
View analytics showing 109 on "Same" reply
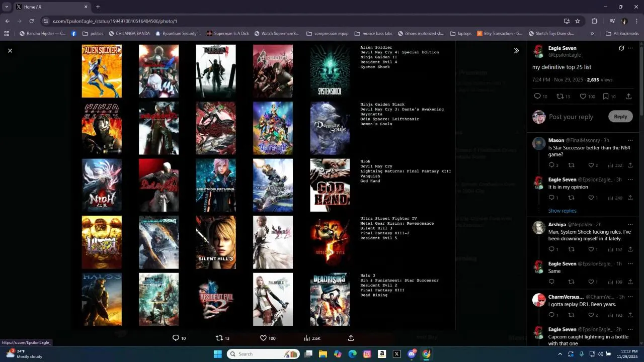pos(615,282)
